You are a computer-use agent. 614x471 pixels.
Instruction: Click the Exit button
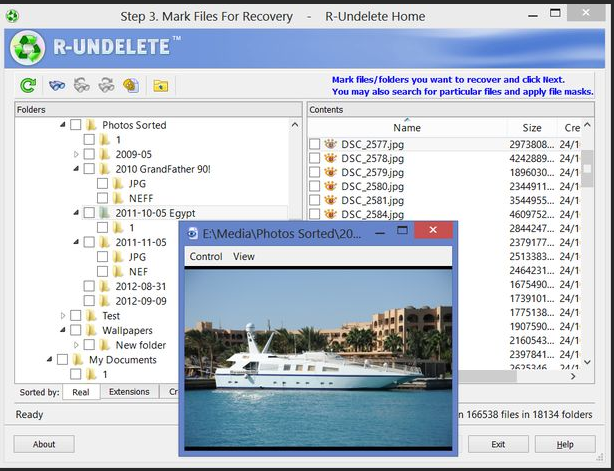(498, 444)
